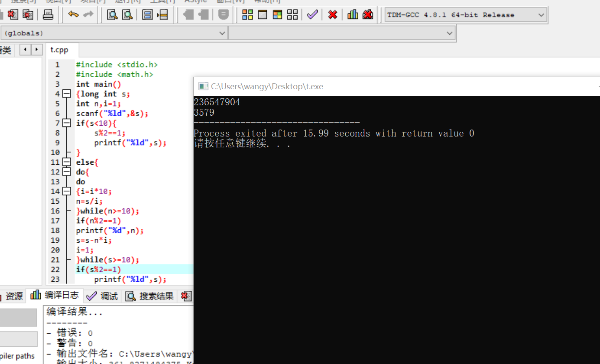Screen dimensions: 600x364
Task: Click the 's=s-n*i;' code line
Action: 94,240
